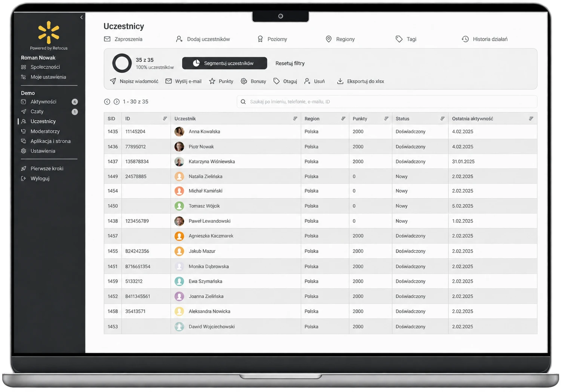Screen dimensions: 561x392
Task: Open Aktywności in the sidebar
Action: click(x=43, y=102)
